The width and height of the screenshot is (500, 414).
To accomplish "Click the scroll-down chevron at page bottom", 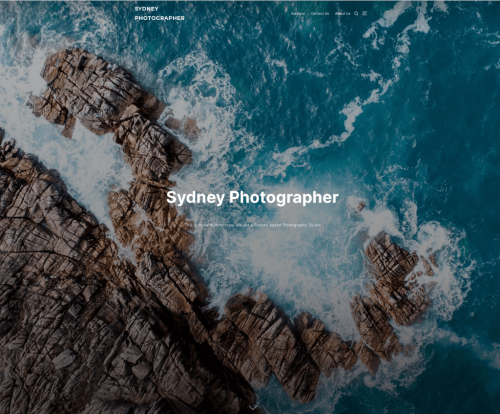I will [253, 408].
